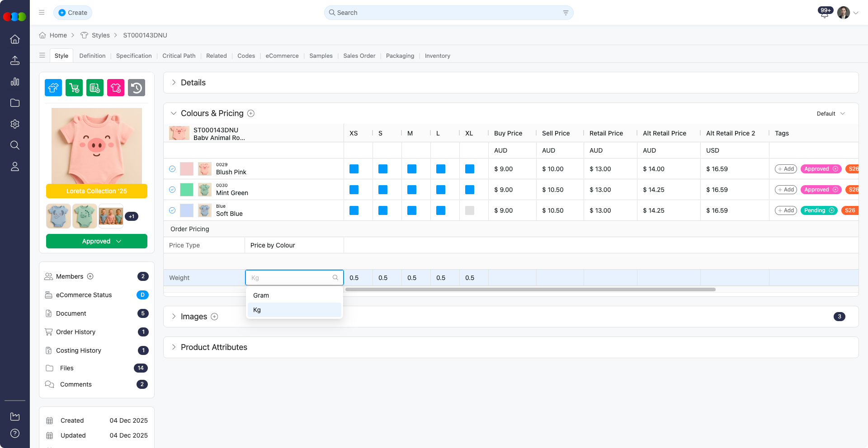The height and width of the screenshot is (448, 868).
Task: Open the help question mark icon
Action: (x=15, y=434)
